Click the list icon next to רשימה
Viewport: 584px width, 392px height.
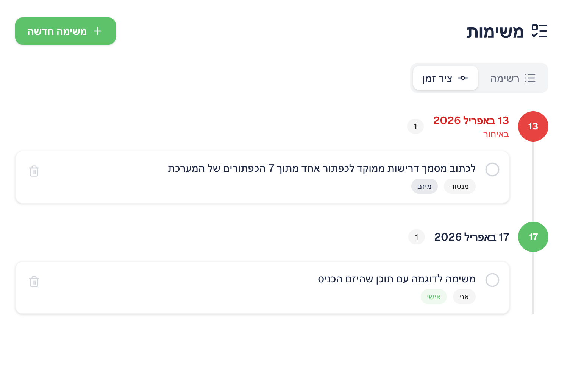[530, 78]
